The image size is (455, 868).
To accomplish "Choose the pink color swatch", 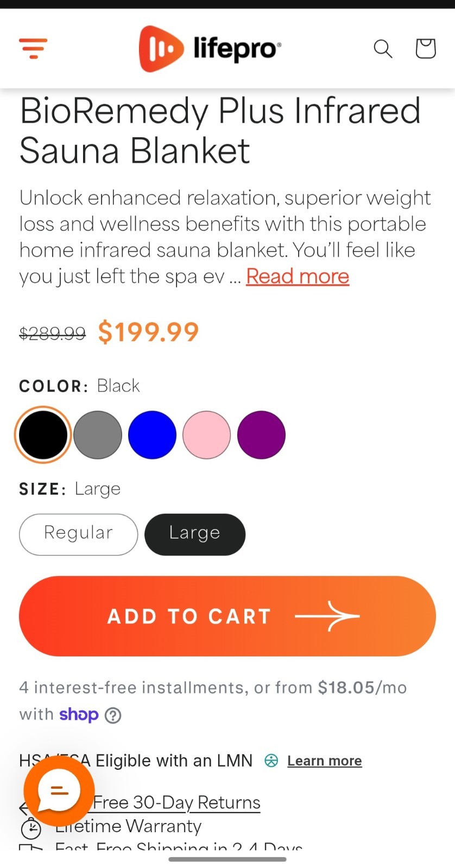I will [207, 435].
